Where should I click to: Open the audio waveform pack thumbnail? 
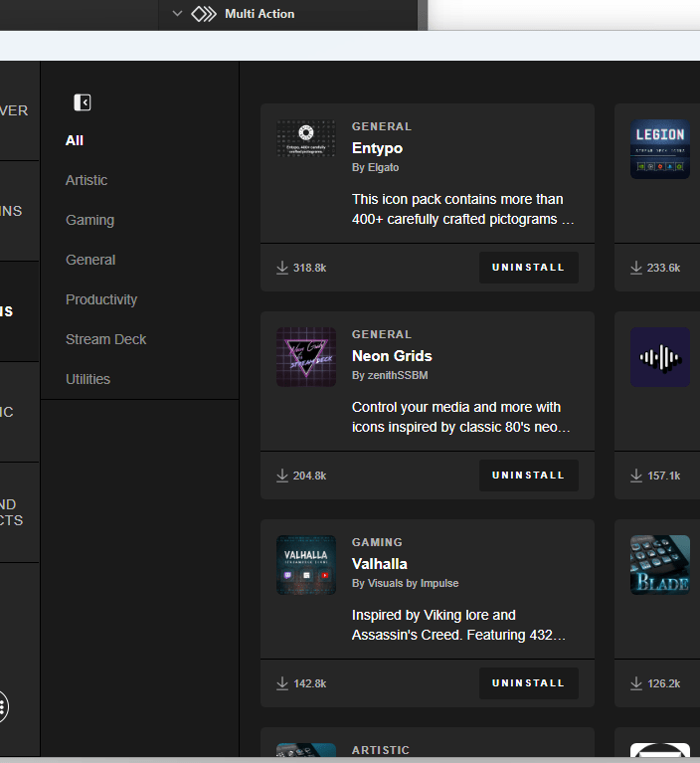click(660, 357)
